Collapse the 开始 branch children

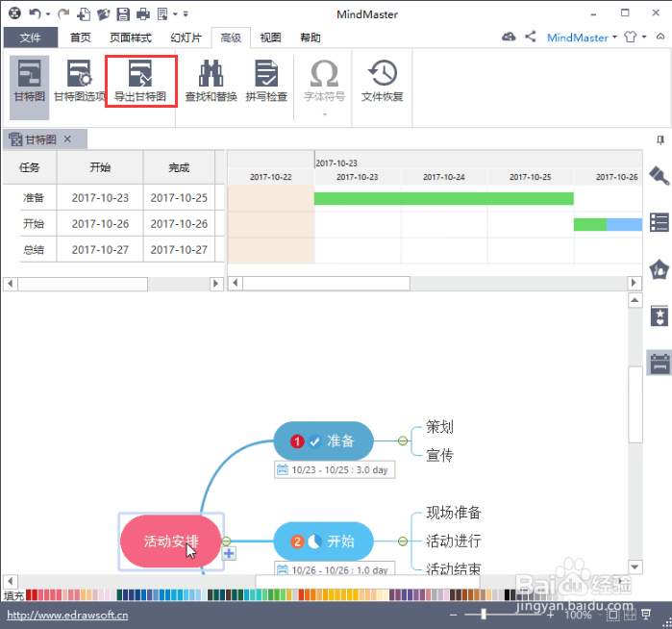click(403, 541)
